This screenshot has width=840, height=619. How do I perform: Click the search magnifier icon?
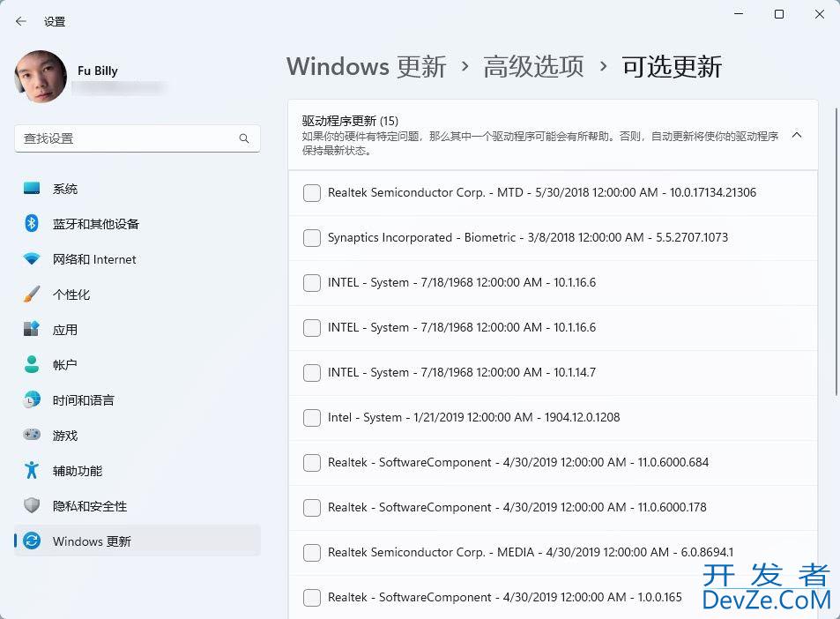[244, 138]
